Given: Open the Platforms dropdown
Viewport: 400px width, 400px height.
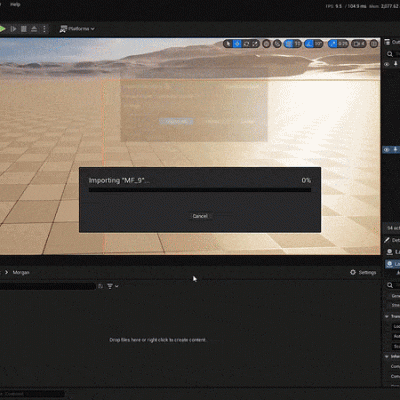Looking at the screenshot, I should pos(77,29).
